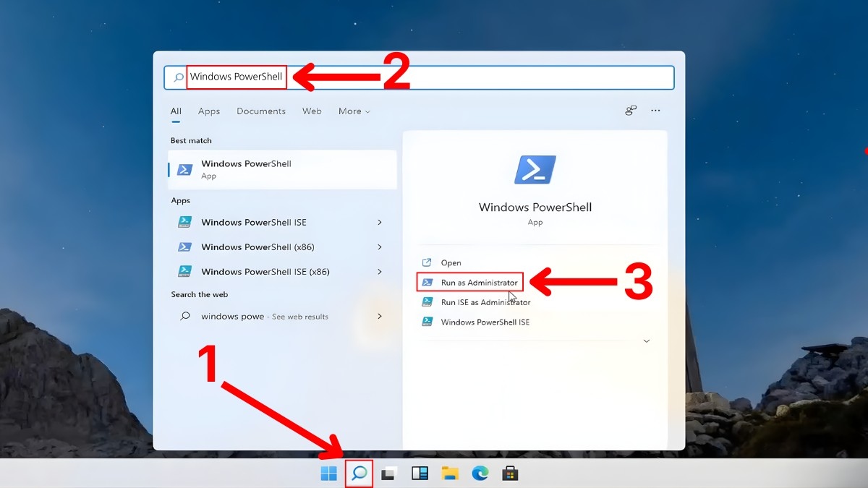Viewport: 868px width, 488px height.
Task: Open the Windows PowerShell ISE app result
Action: click(x=282, y=222)
